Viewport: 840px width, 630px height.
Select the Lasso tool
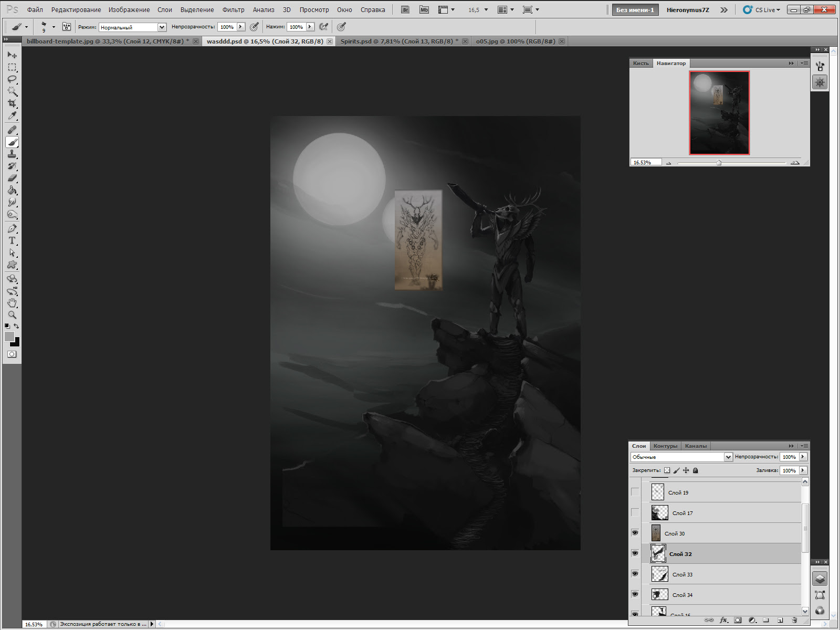(12, 79)
